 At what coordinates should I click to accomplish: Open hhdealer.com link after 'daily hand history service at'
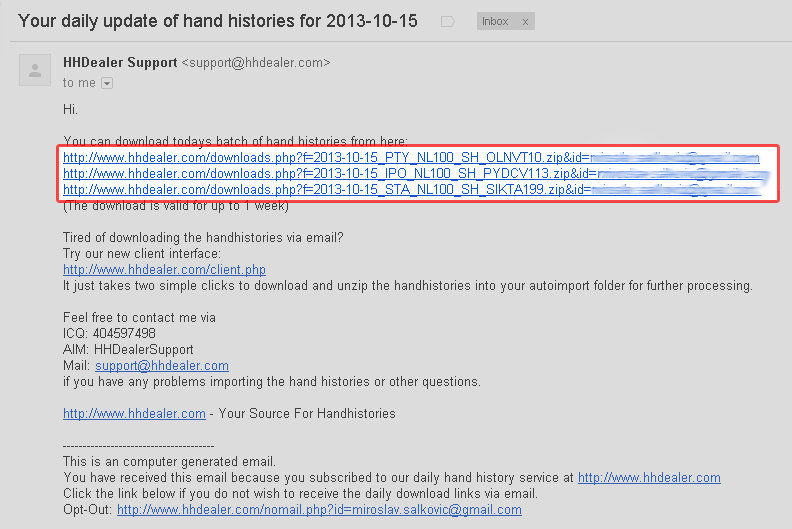coord(649,478)
